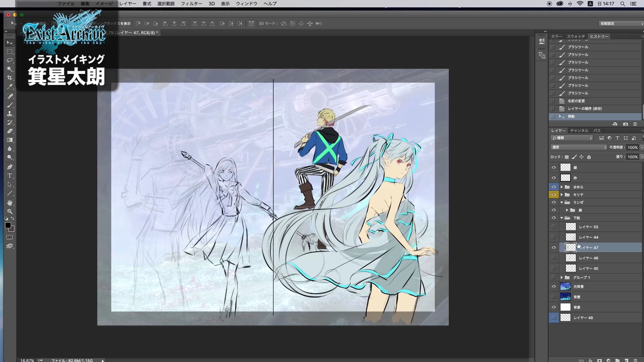The image size is (644, 362).
Task: Hide the 元背景 layer
Action: coord(554,287)
